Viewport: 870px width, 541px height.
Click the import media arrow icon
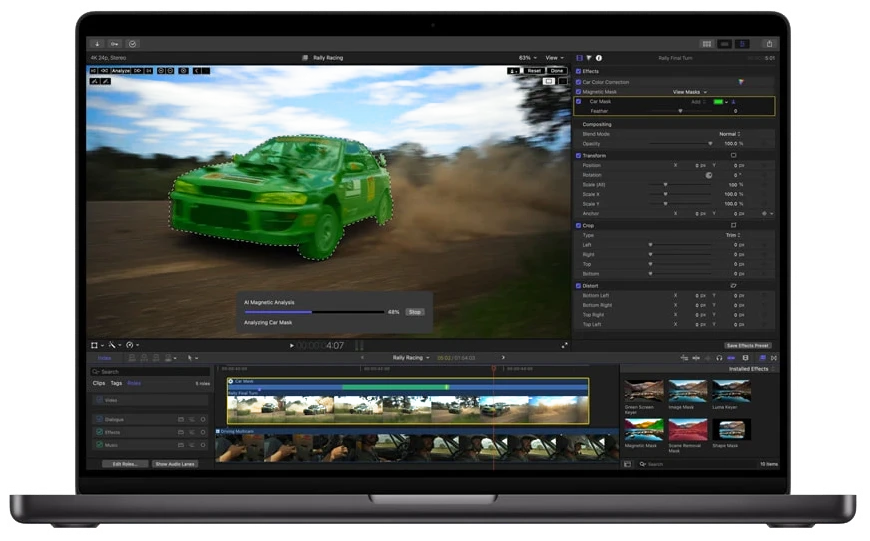click(97, 44)
